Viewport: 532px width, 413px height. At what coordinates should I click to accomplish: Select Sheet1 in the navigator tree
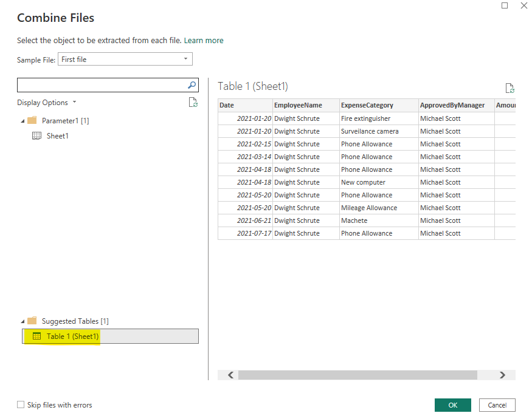tap(57, 136)
